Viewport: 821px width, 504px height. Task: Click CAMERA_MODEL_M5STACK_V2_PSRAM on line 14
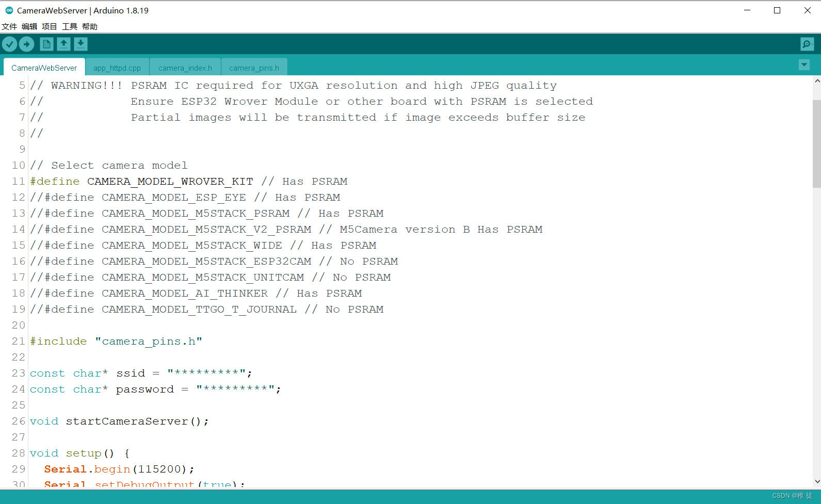[206, 230]
